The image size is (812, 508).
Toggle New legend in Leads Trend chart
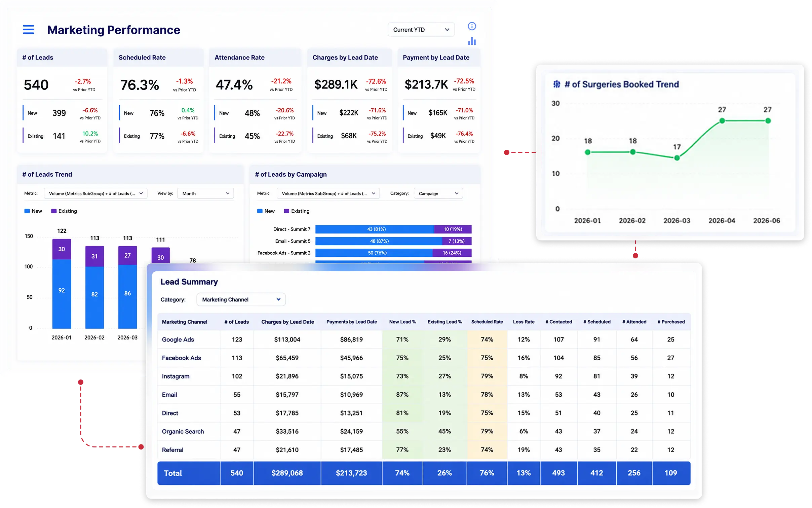33,211
